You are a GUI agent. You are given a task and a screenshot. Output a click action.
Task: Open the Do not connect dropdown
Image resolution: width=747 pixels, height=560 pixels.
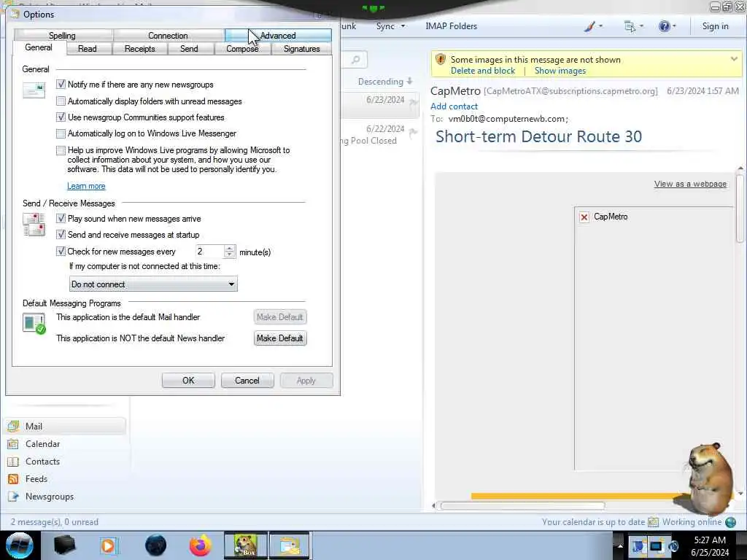click(153, 284)
